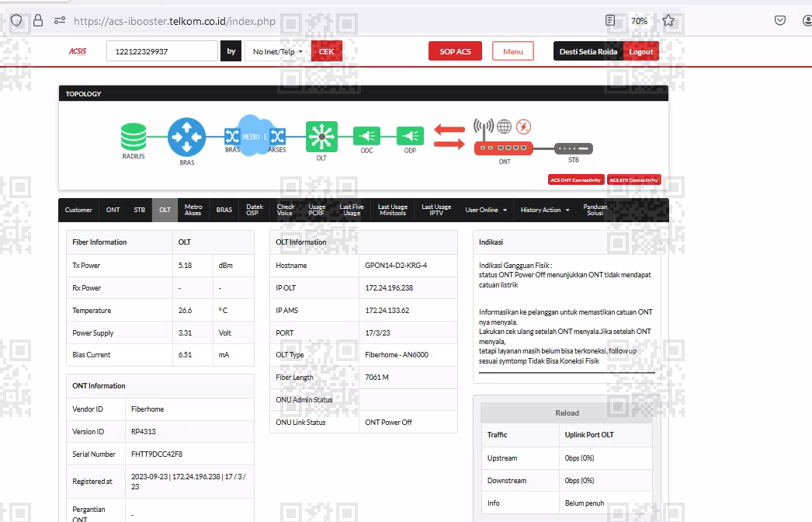Image resolution: width=812 pixels, height=522 pixels.
Task: Click the ODP splitter icon
Action: point(410,137)
